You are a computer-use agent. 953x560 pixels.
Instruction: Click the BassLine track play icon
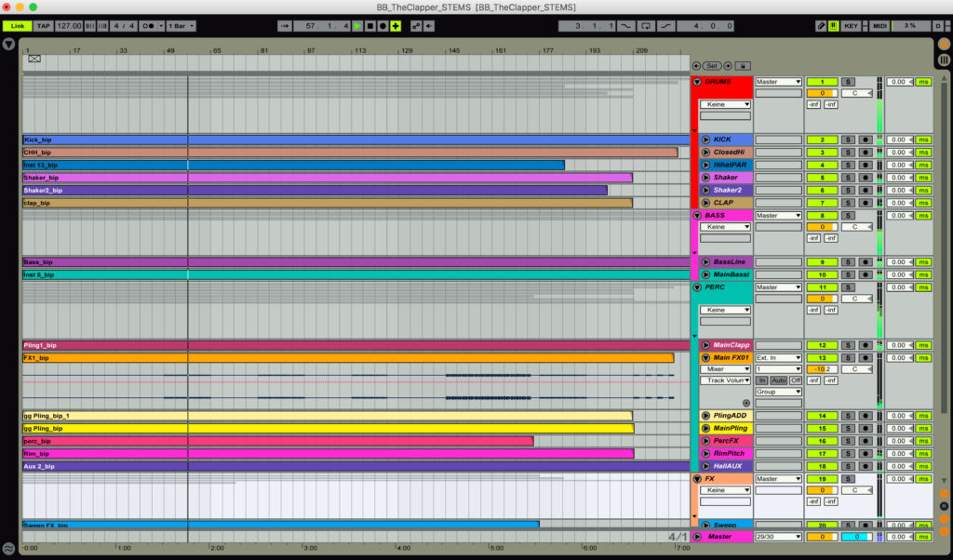tap(705, 261)
